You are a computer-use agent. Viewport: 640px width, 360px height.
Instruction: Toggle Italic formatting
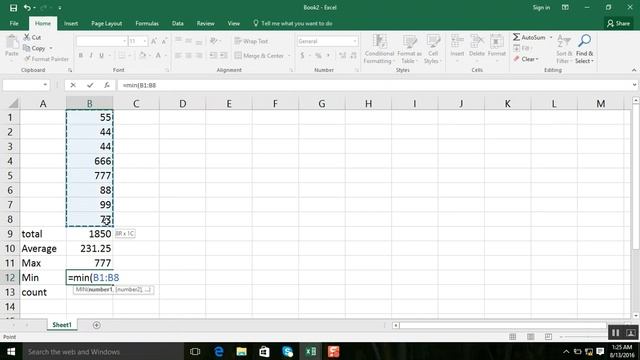pyautogui.click(x=91, y=55)
